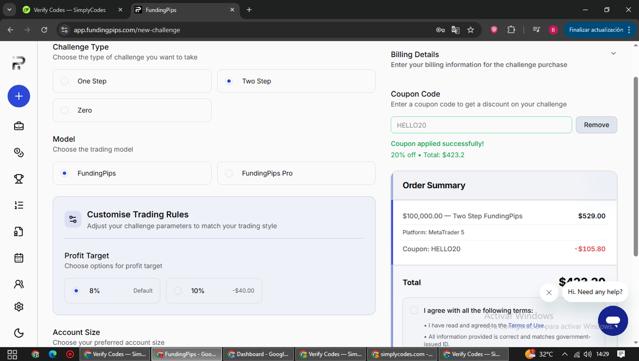Dismiss the 'Hi. Need any help?' popup
The width and height of the screenshot is (639, 361).
pyautogui.click(x=549, y=292)
